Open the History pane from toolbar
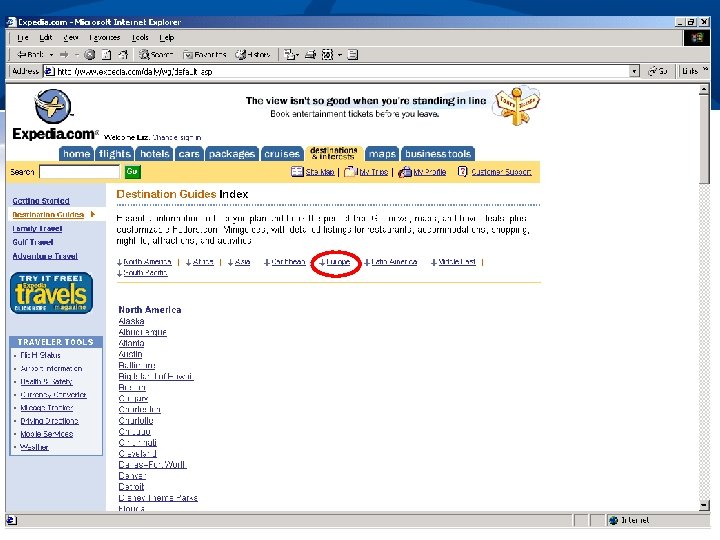 pyautogui.click(x=253, y=55)
